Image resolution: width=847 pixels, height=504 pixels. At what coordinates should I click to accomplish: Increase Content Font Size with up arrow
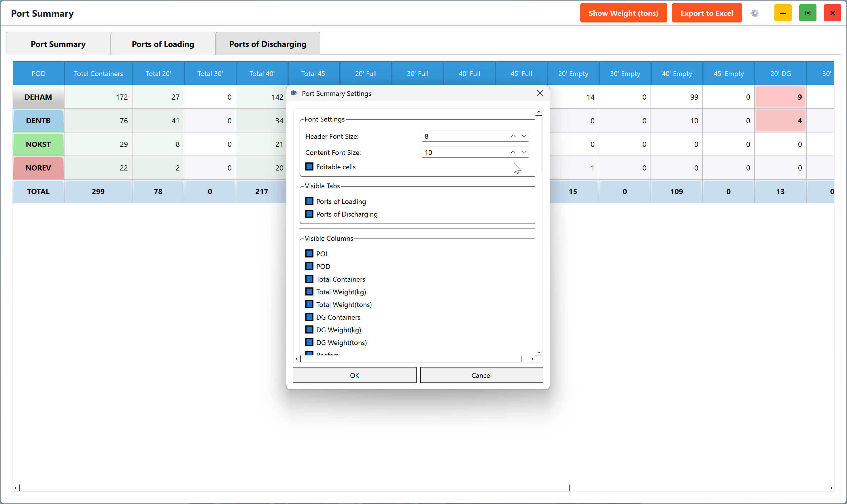click(513, 152)
